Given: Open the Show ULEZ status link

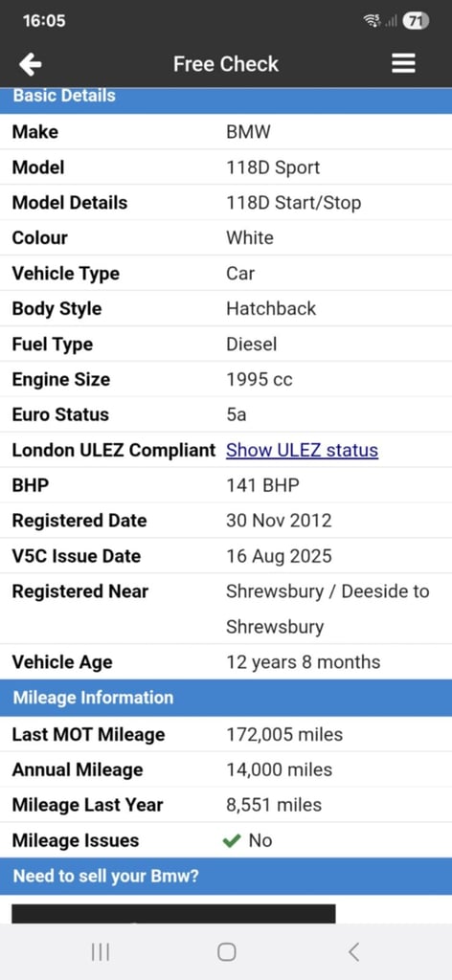Looking at the screenshot, I should (302, 450).
